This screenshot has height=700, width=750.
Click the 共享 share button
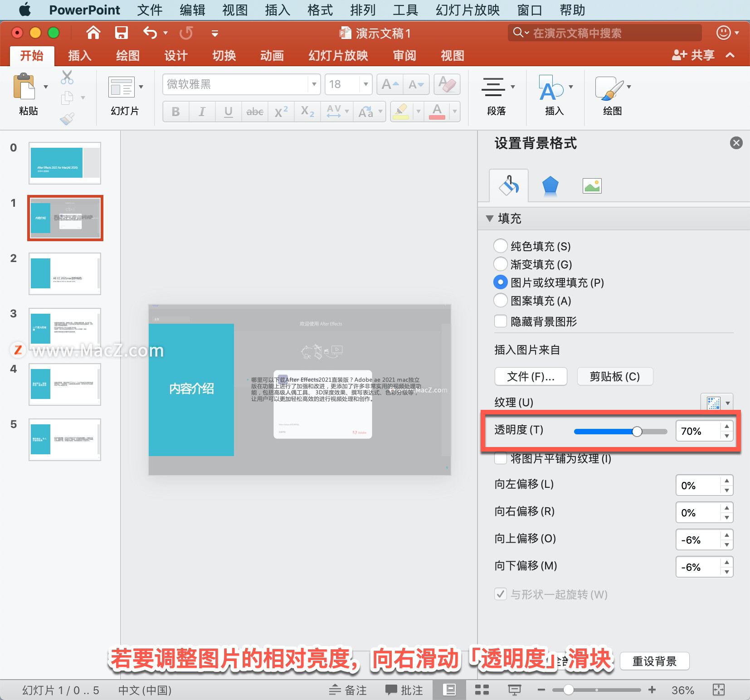click(x=693, y=55)
